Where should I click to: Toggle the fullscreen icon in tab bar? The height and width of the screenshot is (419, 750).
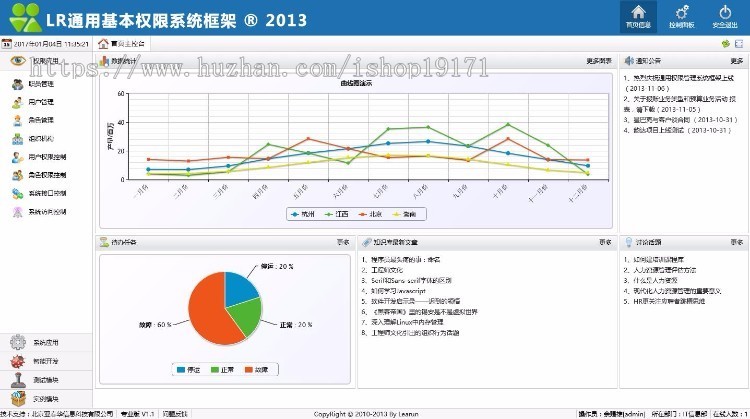739,44
